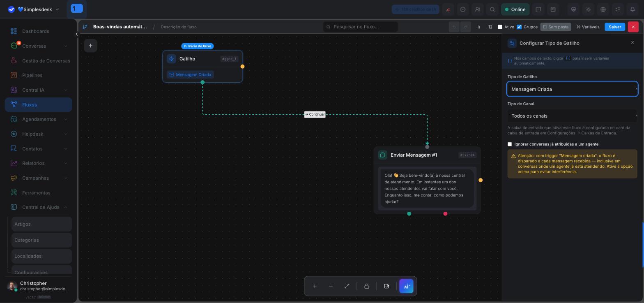The image size is (644, 303).
Task: Open the chat bubble icon in header
Action: click(538, 9)
